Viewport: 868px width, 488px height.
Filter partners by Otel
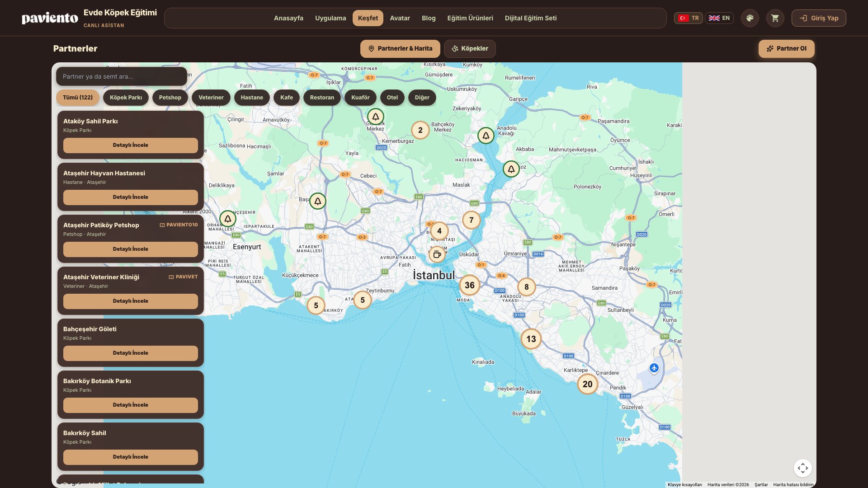(392, 98)
